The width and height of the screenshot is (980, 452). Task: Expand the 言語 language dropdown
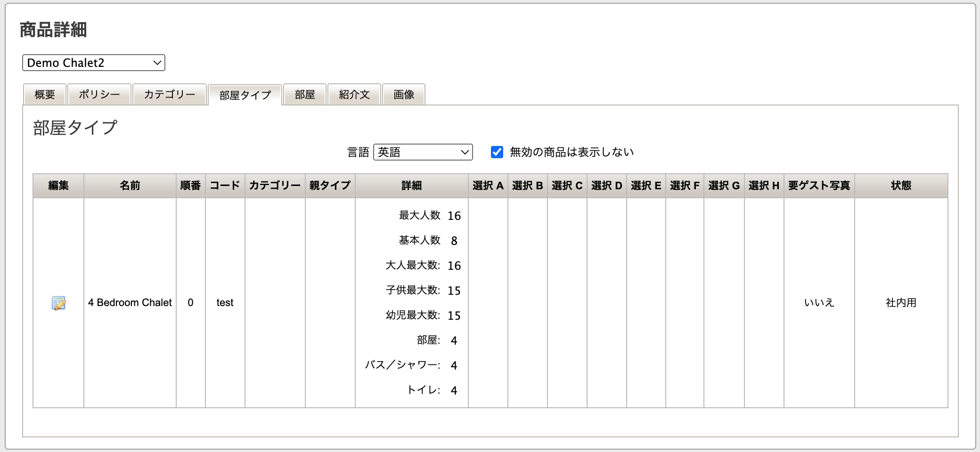423,152
